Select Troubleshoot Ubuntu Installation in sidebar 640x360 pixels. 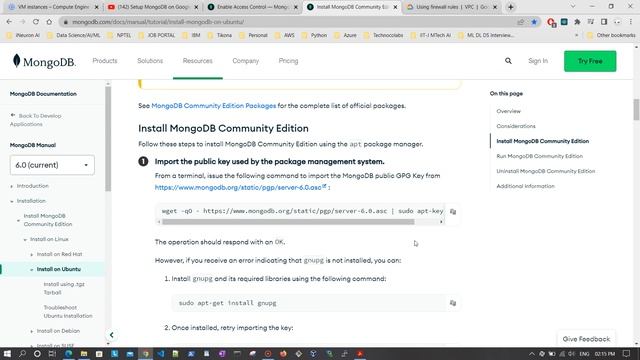tap(68, 311)
